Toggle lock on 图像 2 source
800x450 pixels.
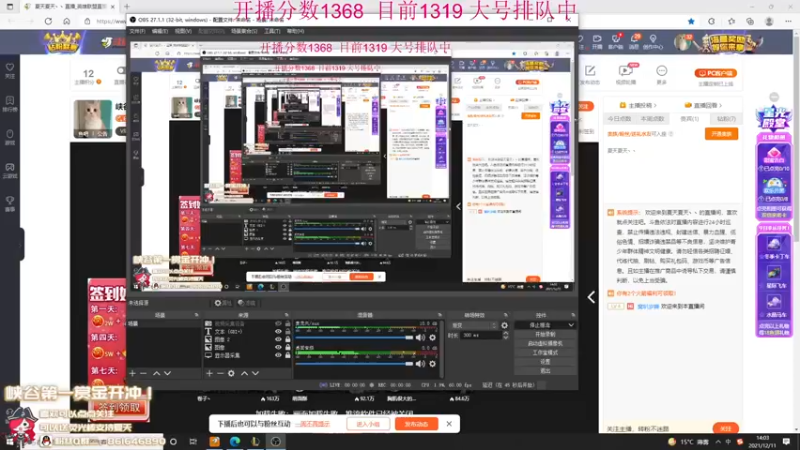coord(288,339)
